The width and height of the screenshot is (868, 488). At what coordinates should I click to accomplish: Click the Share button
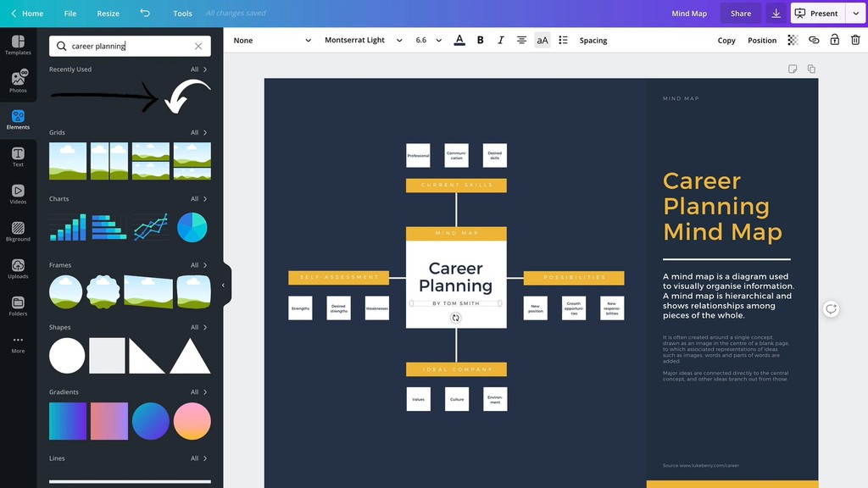pos(740,13)
